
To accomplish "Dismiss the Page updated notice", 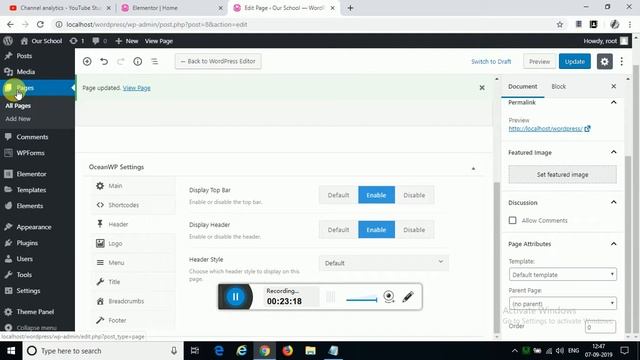I will [x=482, y=88].
